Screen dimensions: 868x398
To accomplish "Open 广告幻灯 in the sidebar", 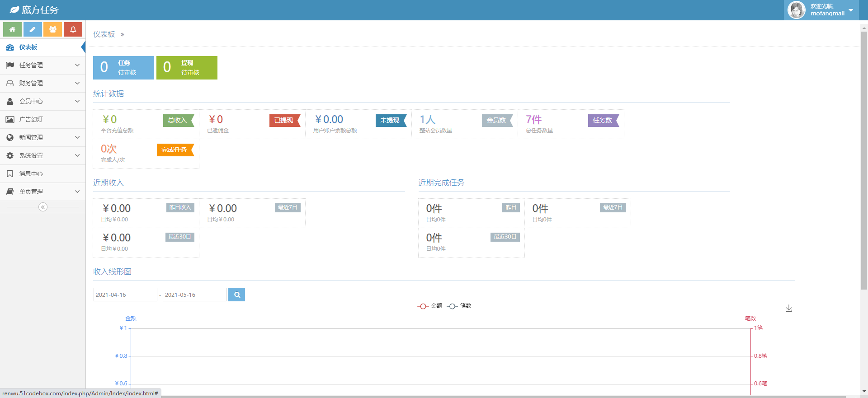I will click(31, 119).
